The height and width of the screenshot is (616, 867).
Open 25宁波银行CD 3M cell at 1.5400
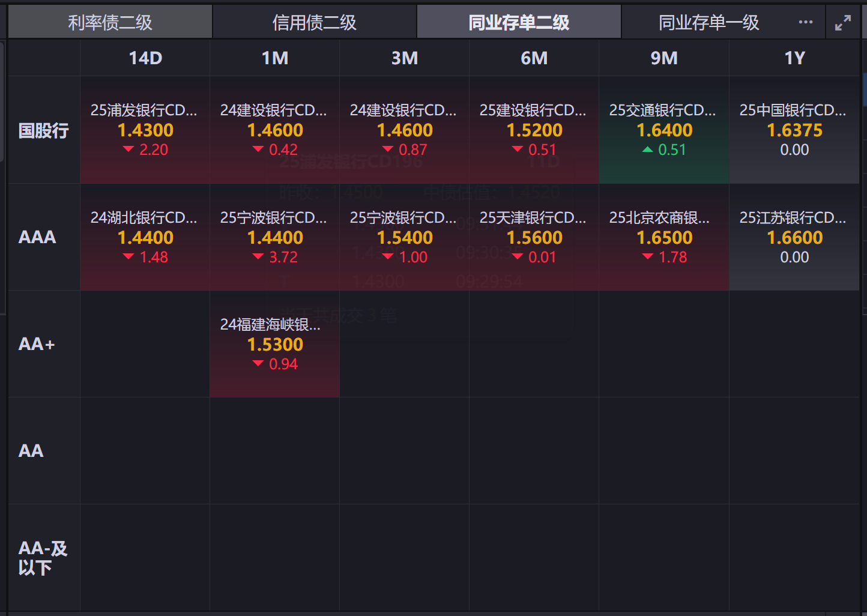[404, 237]
